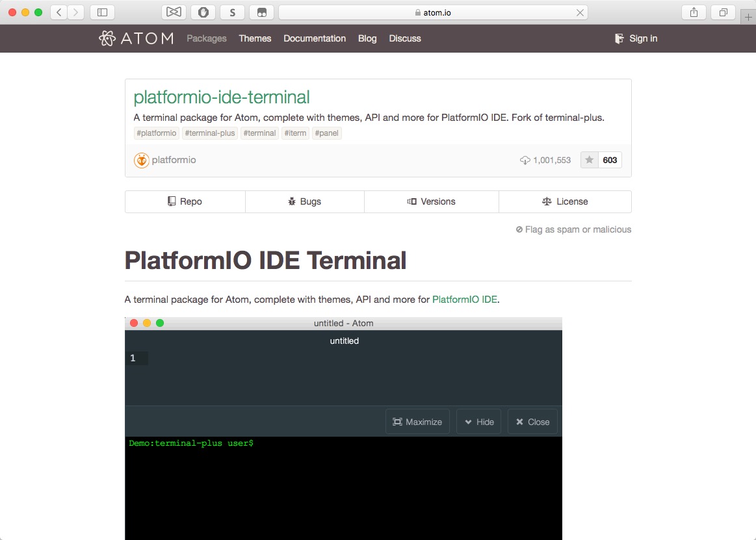This screenshot has width=756, height=540.
Task: Click the S extension icon in toolbar
Action: pos(233,12)
